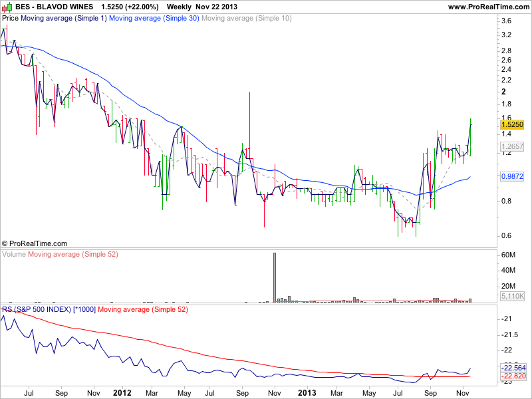Viewport: 532px width, 399px height.
Task: Click the red -22.820 average value tag
Action: coord(513,376)
